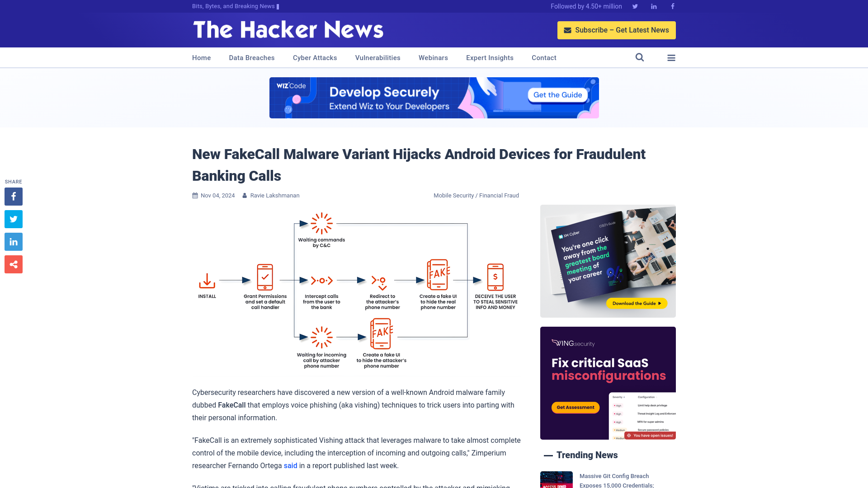Screen dimensions: 868x488
Task: Click the Mobile Security category tag
Action: 454,196
